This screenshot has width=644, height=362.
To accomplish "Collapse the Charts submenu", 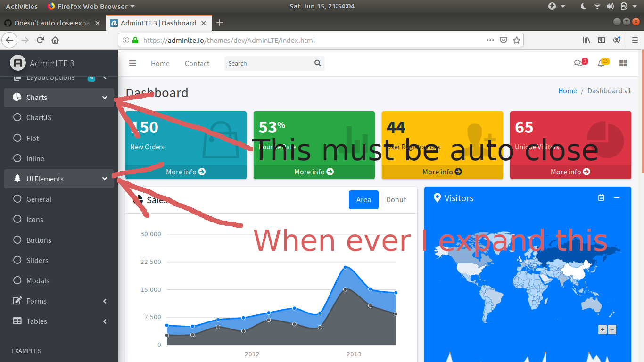I will coord(104,97).
